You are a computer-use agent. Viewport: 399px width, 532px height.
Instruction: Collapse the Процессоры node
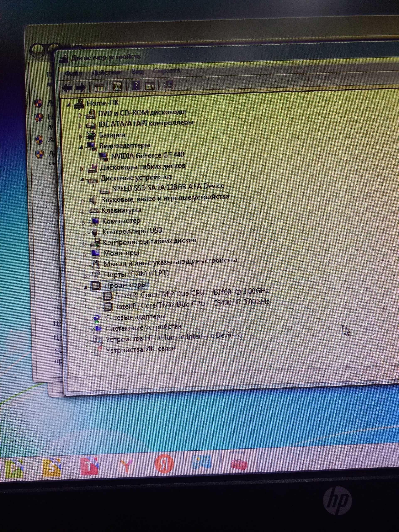point(86,287)
